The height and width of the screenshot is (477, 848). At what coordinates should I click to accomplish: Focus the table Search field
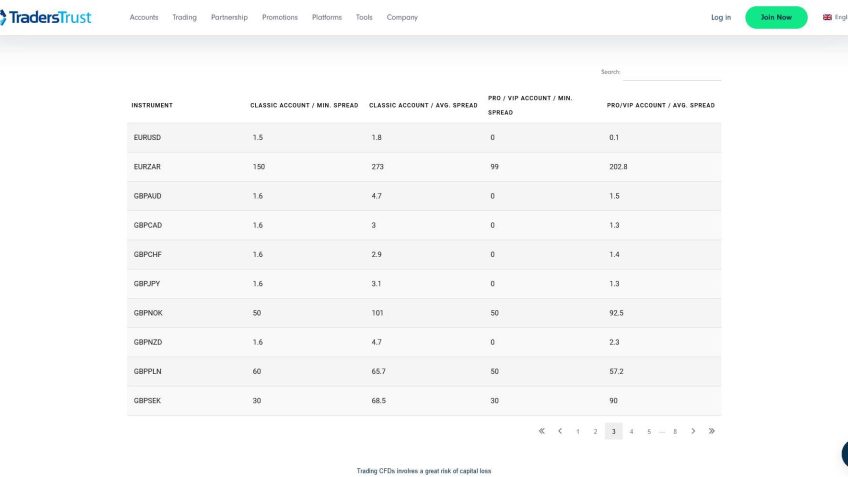(x=672, y=72)
